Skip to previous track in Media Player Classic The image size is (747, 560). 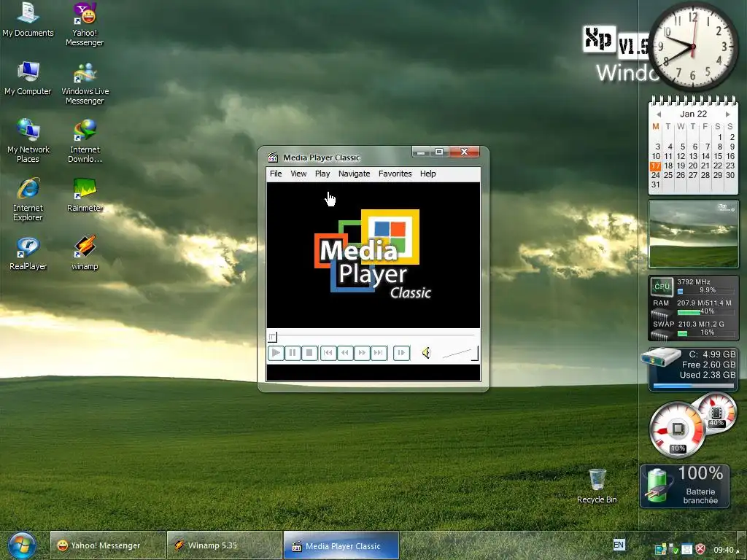click(x=328, y=353)
